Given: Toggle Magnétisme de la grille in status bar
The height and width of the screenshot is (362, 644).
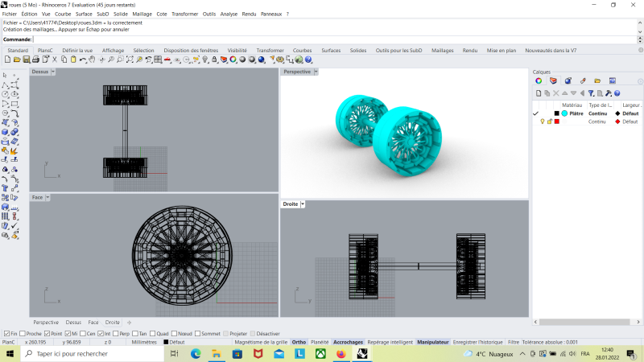Looking at the screenshot, I should click(x=260, y=342).
